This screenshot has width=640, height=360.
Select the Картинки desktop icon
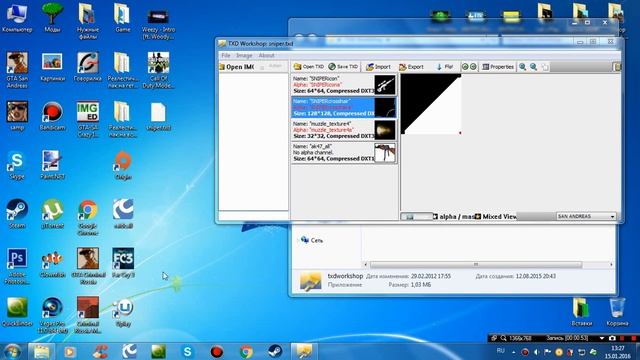point(52,67)
